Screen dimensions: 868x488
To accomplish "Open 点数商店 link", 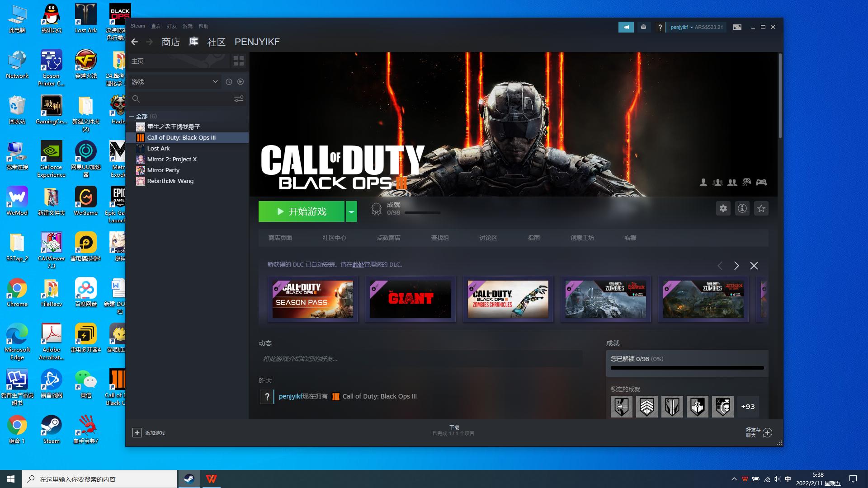I will (389, 238).
